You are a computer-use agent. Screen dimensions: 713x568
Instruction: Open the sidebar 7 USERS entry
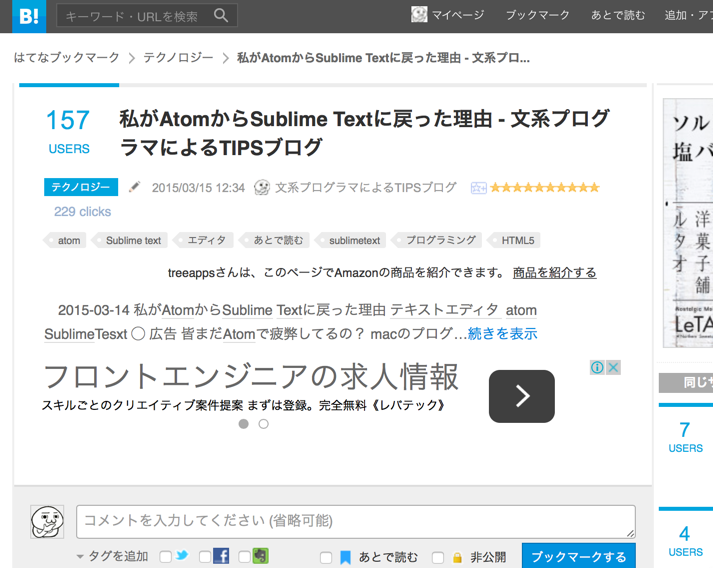[685, 437]
